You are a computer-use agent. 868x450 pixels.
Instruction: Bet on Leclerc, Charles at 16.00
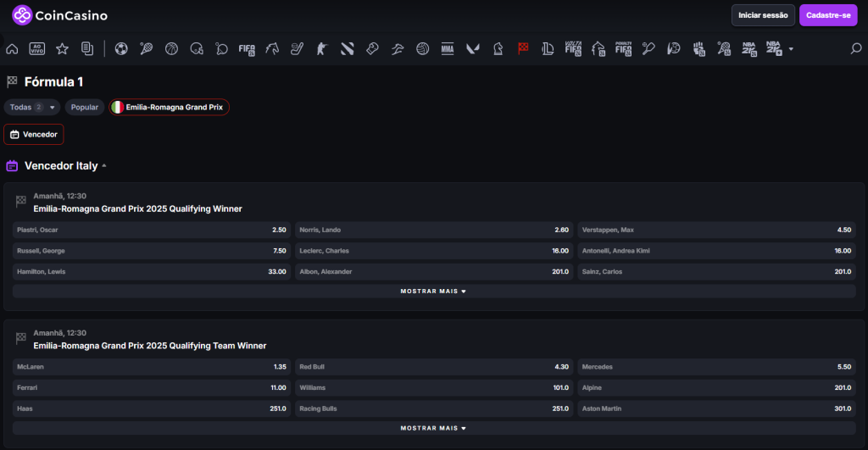coord(434,251)
